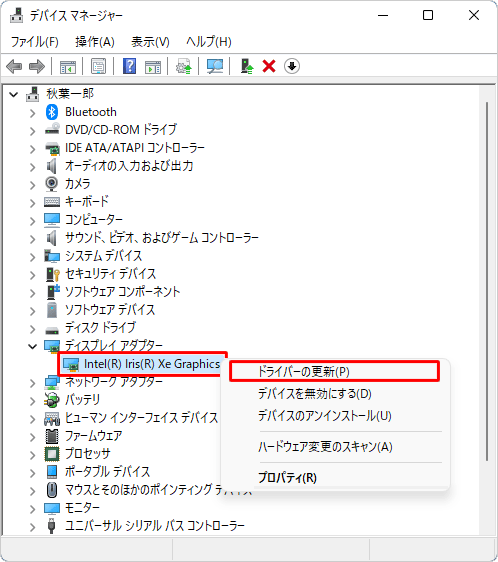Click the down arrow disable device icon
498x562 pixels.
(x=292, y=66)
